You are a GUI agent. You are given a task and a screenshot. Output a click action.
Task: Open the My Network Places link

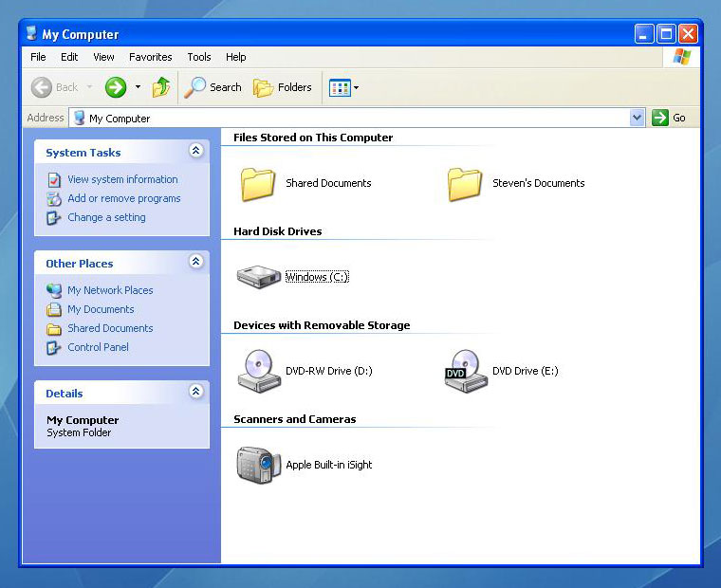point(110,290)
